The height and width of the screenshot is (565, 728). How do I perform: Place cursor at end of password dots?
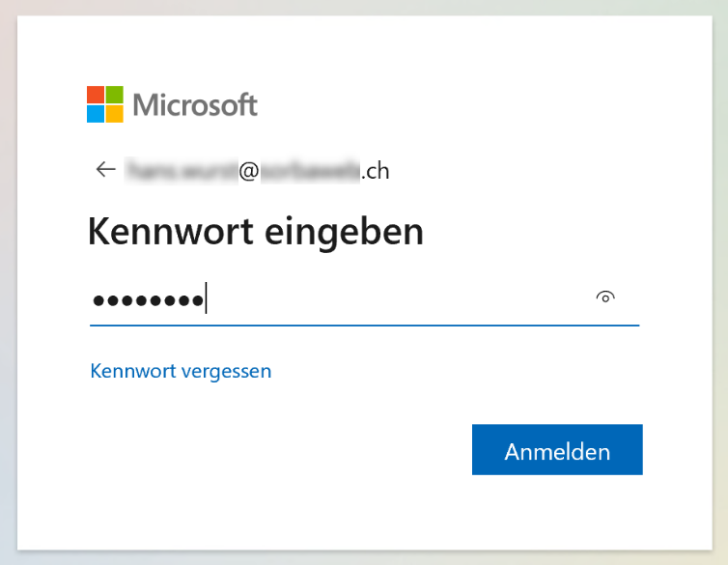[x=207, y=299]
